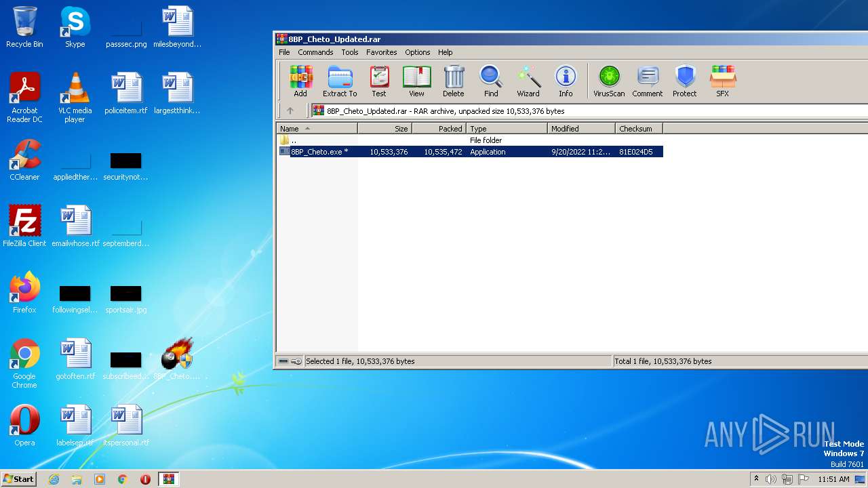Select the 8BP_Cheto desktop executable icon
Viewport: 868px width, 488px height.
(177, 359)
